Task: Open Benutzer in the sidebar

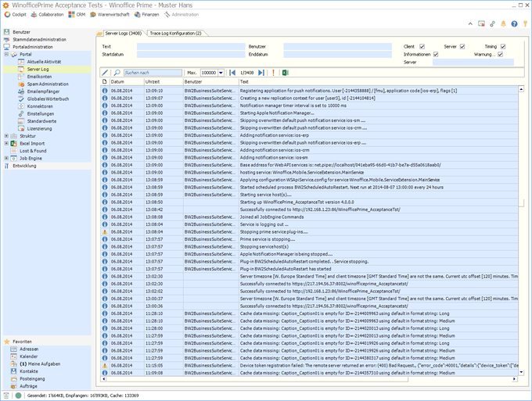Action: [21, 32]
